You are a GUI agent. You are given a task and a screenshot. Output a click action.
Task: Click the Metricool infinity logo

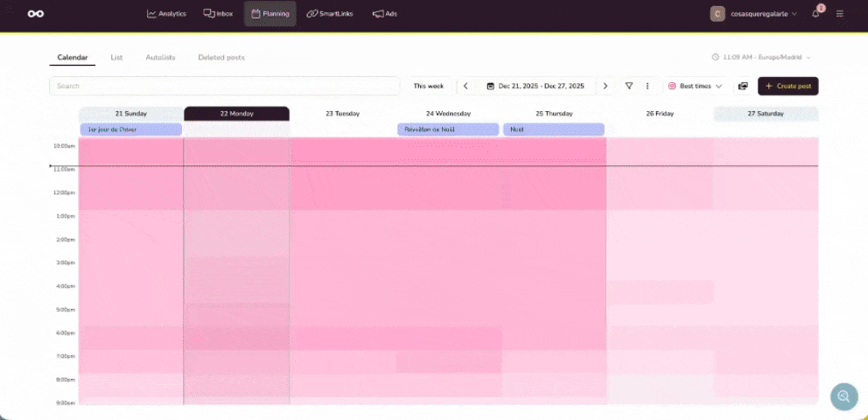pos(36,14)
